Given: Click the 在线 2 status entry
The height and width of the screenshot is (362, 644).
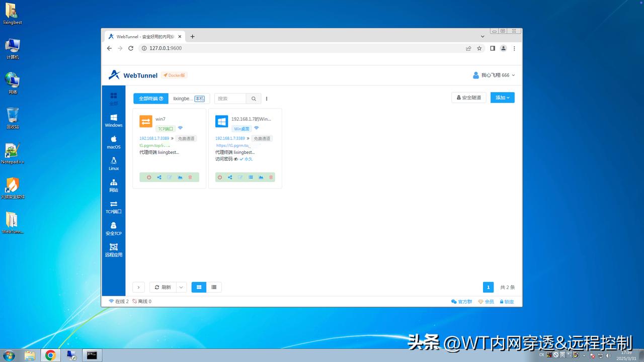Looking at the screenshot, I should [x=119, y=302].
